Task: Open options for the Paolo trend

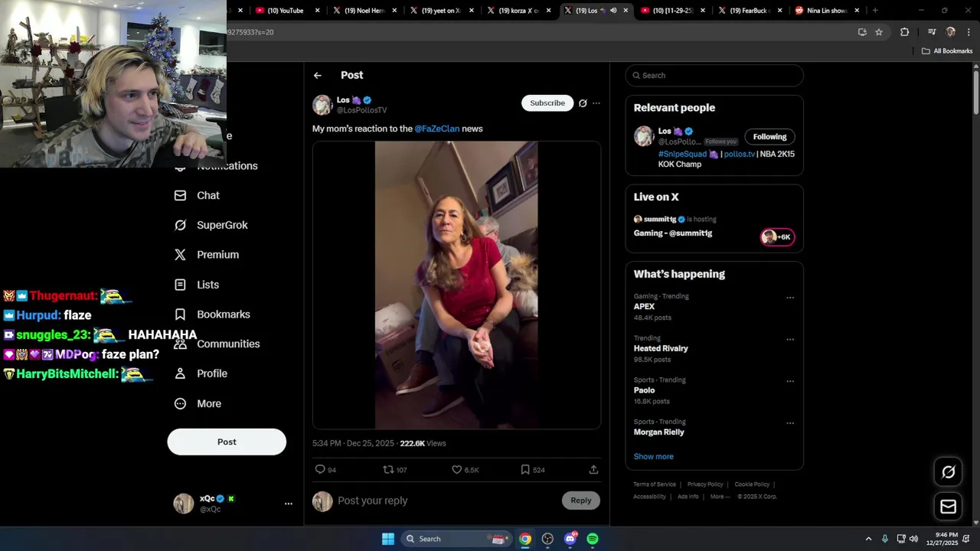Action: 790,381
